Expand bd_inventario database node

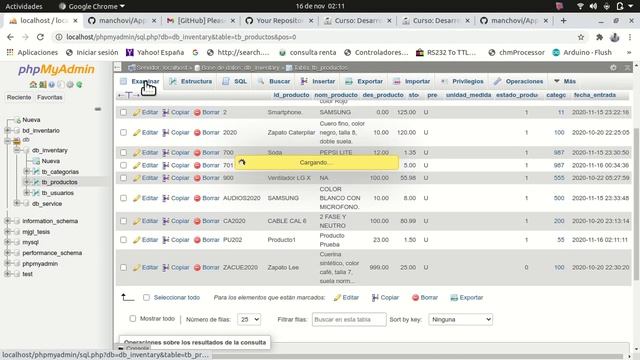coord(7,131)
